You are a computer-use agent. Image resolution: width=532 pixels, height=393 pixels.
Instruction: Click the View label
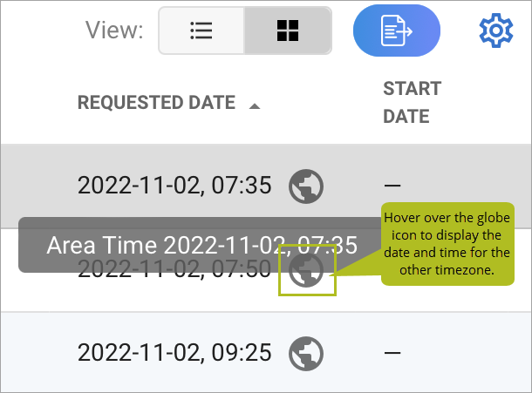(x=114, y=30)
